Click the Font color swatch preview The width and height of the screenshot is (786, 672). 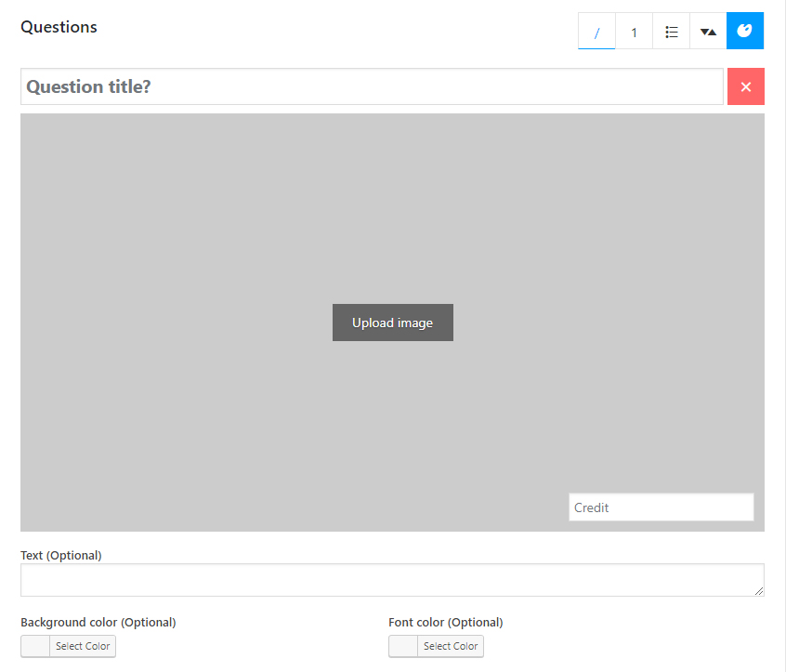(403, 646)
